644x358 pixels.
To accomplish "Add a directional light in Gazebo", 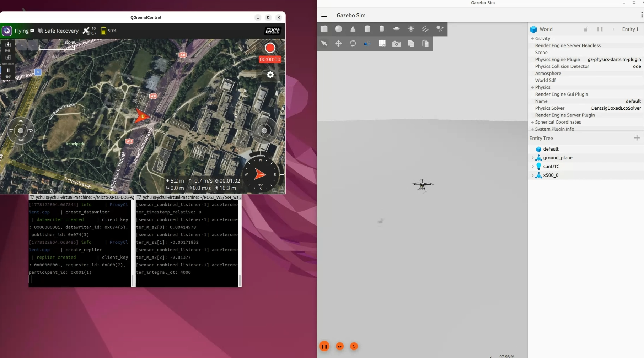I will tap(425, 29).
